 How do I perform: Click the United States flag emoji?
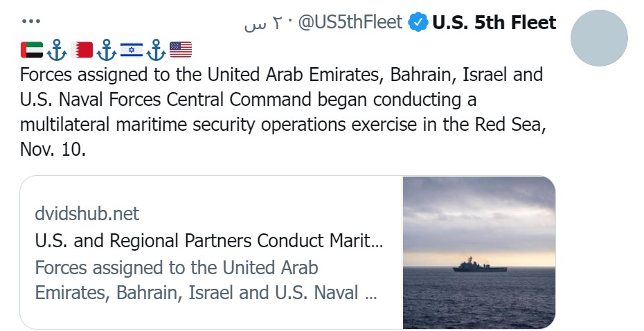pos(180,49)
